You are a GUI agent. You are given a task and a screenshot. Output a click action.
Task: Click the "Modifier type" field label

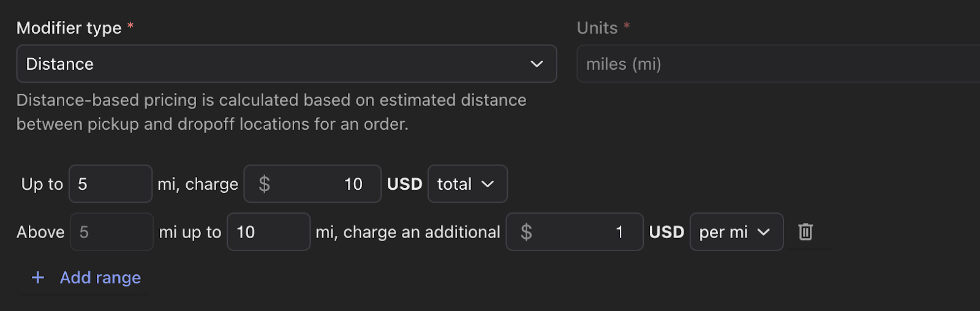pos(69,28)
